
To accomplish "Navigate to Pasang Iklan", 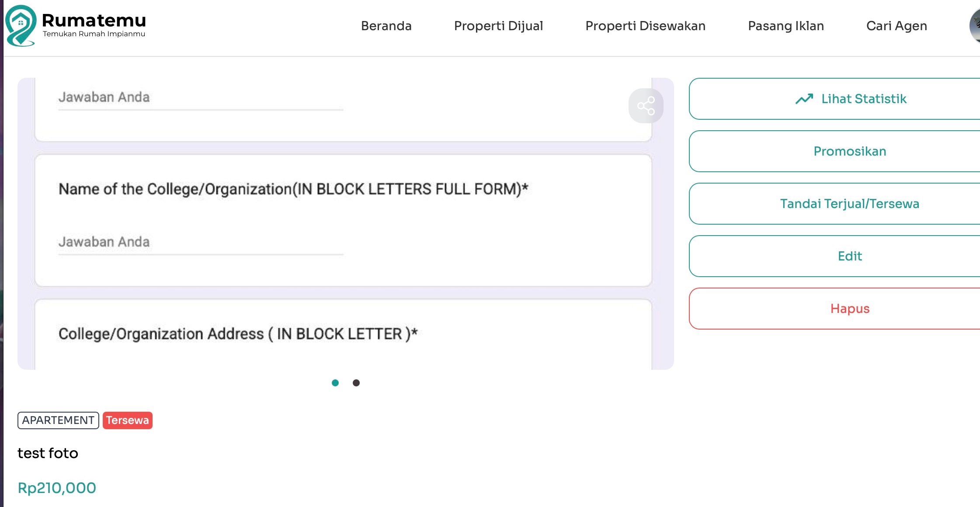I will click(x=785, y=26).
